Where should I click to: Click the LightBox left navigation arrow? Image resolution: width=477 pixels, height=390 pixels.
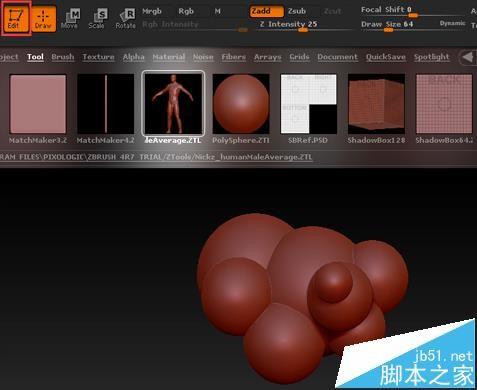(x=467, y=57)
